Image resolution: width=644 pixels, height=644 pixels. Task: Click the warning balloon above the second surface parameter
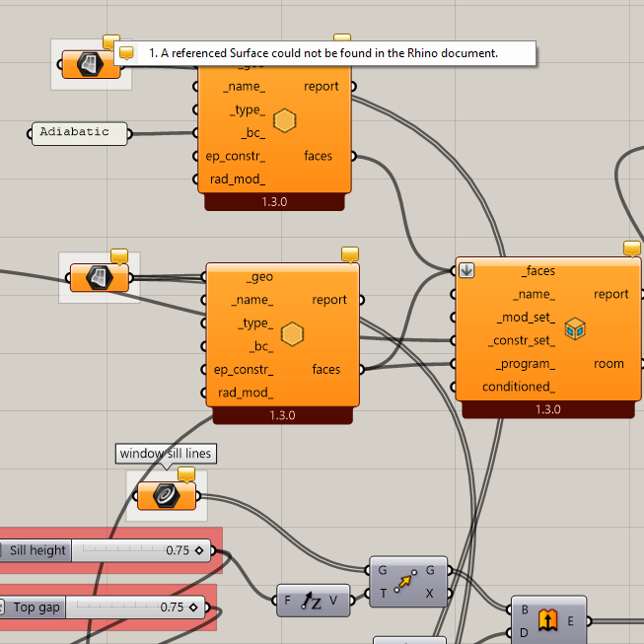(x=119, y=255)
